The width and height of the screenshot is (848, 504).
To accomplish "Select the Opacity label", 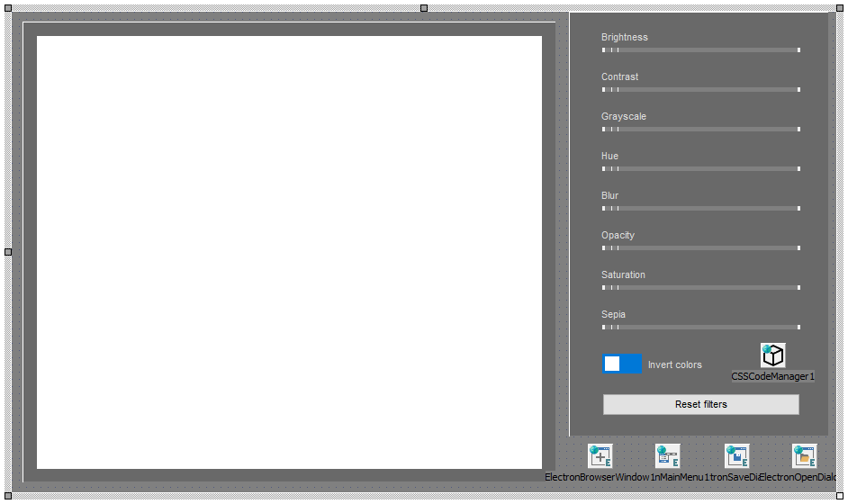I will click(x=618, y=235).
